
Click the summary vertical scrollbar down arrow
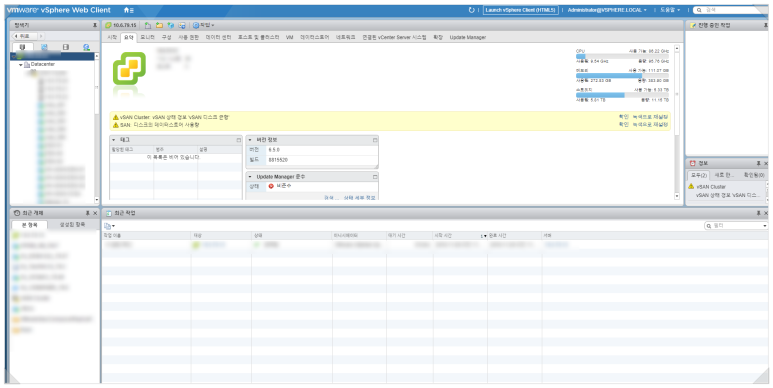(677, 196)
